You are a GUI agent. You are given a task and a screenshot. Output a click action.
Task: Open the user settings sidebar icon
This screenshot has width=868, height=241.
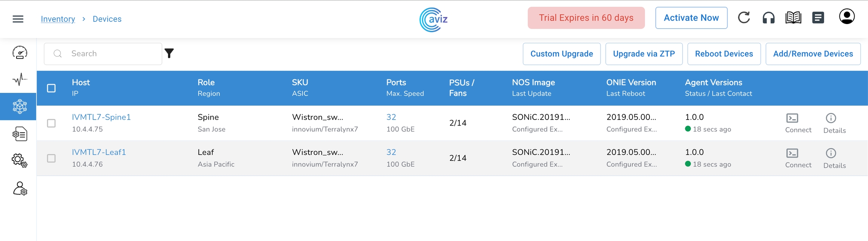(20, 188)
